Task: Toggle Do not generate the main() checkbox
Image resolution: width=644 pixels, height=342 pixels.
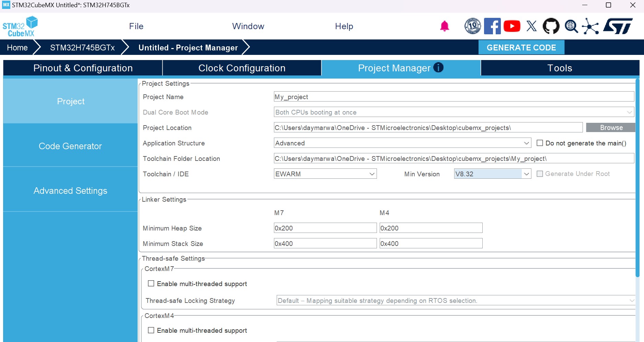Action: point(540,143)
